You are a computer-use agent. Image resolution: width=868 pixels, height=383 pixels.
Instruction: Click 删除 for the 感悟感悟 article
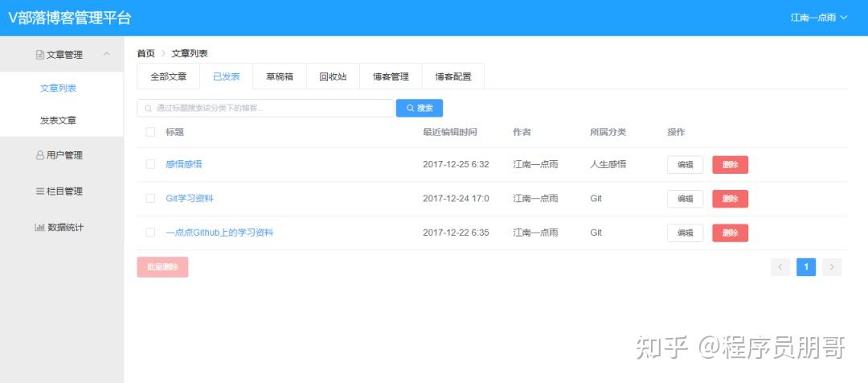coord(730,165)
